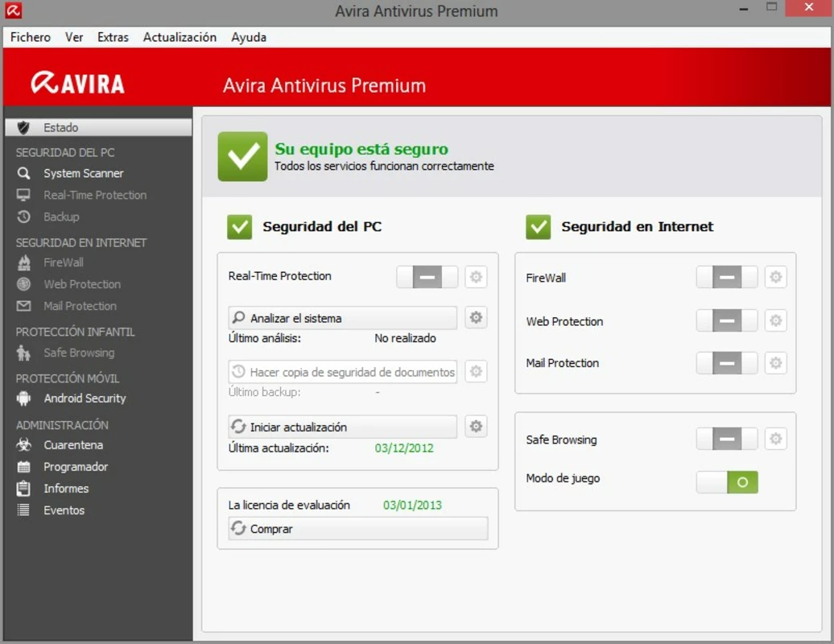Viewport: 834px width, 644px height.
Task: Open the Ver menu
Action: click(74, 37)
